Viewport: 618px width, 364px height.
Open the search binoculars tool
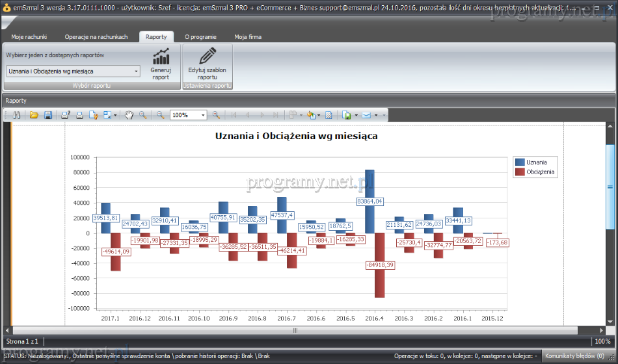pos(18,115)
